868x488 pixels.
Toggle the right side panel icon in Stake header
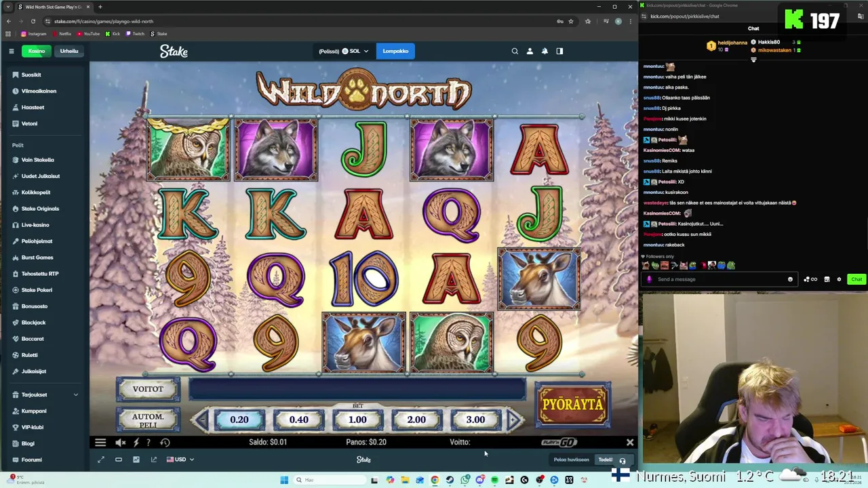559,51
